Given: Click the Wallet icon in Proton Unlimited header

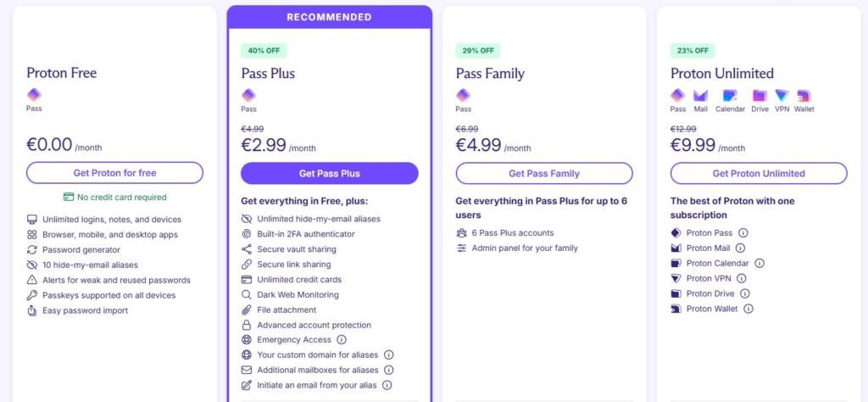Looking at the screenshot, I should click(804, 96).
